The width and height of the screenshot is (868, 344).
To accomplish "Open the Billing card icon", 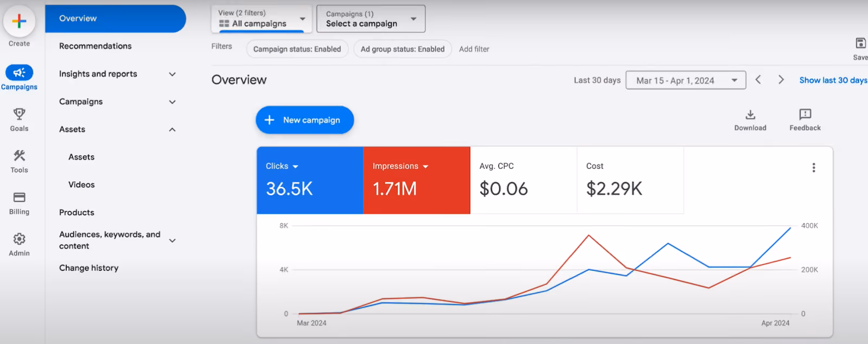I will tap(19, 198).
